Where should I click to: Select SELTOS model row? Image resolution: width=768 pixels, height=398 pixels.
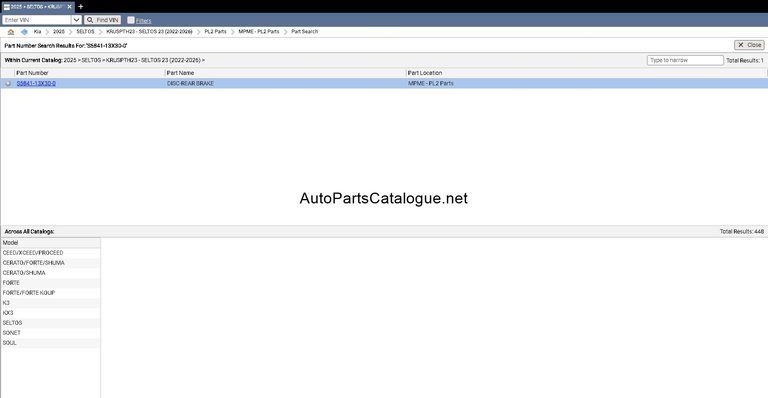coord(50,323)
